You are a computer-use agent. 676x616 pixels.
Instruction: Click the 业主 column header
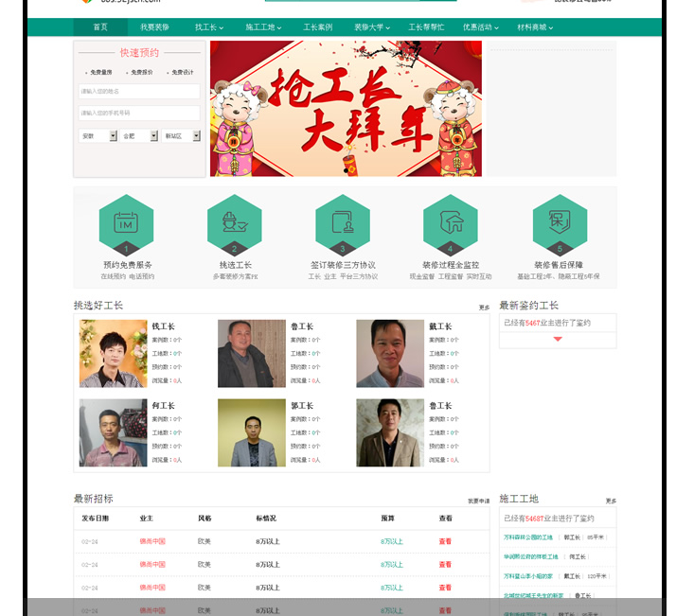coord(147,519)
